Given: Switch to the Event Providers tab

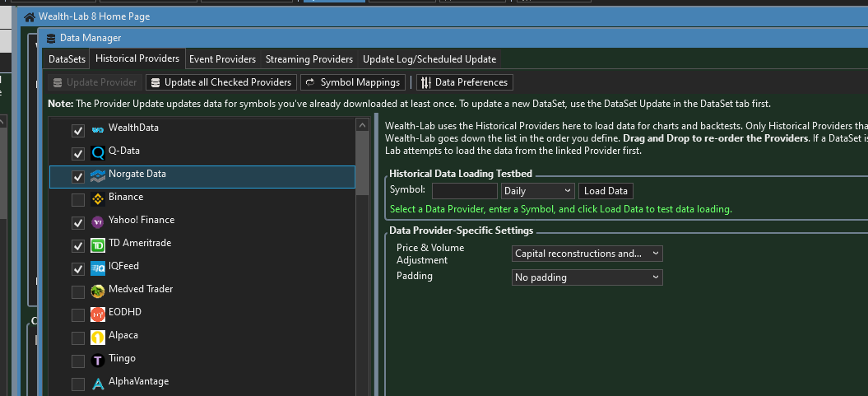Looking at the screenshot, I should coord(222,58).
